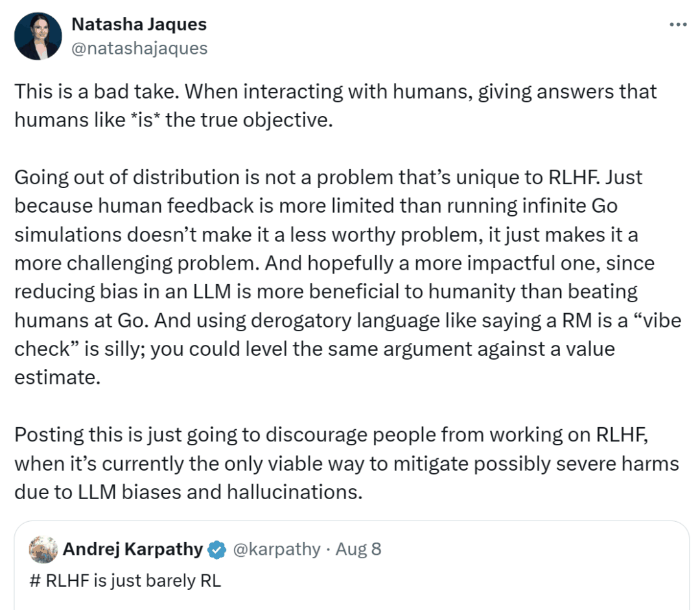Click the @natashajaques handle

(x=139, y=48)
